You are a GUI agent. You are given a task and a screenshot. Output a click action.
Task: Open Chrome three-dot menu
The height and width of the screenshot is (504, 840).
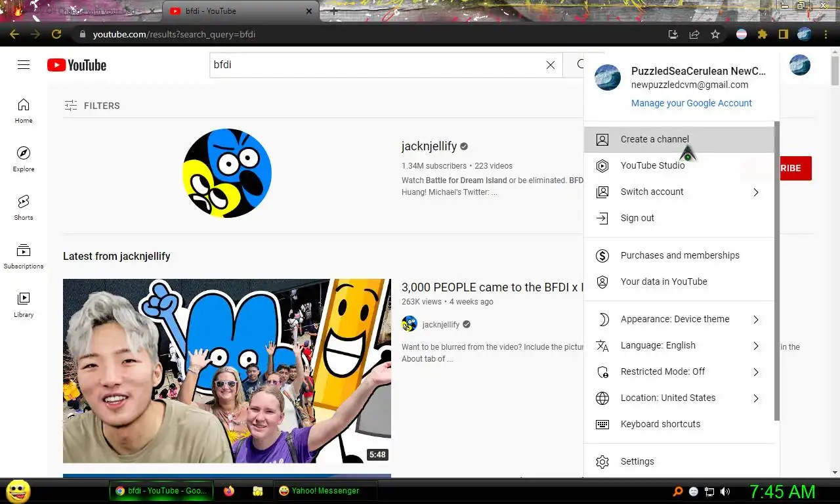click(x=826, y=34)
